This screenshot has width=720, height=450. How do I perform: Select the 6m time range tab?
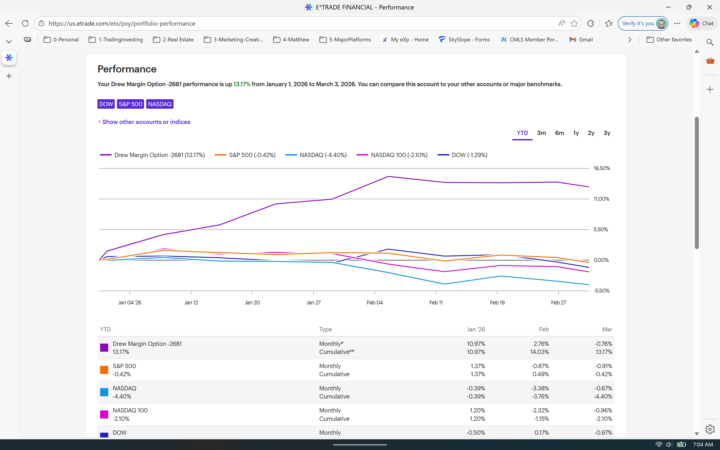(559, 133)
